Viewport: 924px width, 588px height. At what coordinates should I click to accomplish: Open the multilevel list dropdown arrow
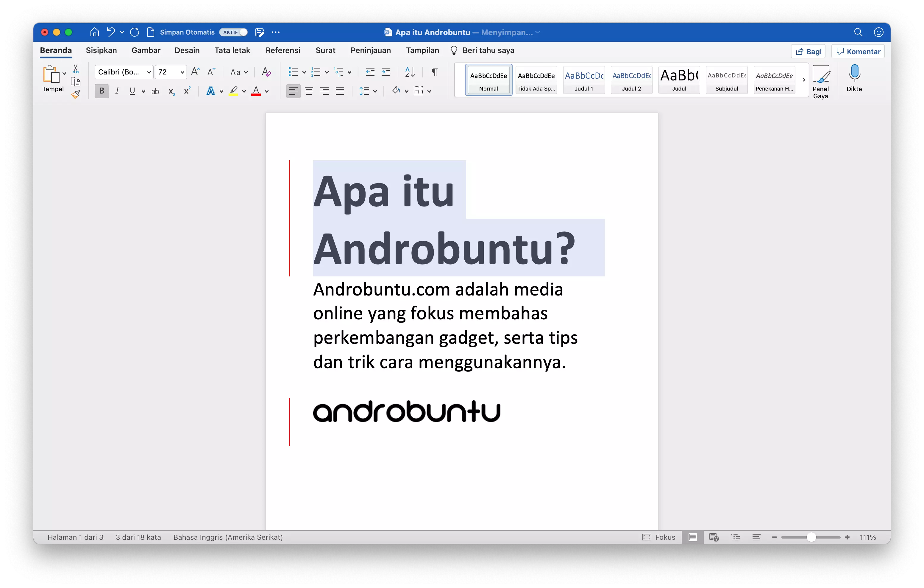point(349,72)
